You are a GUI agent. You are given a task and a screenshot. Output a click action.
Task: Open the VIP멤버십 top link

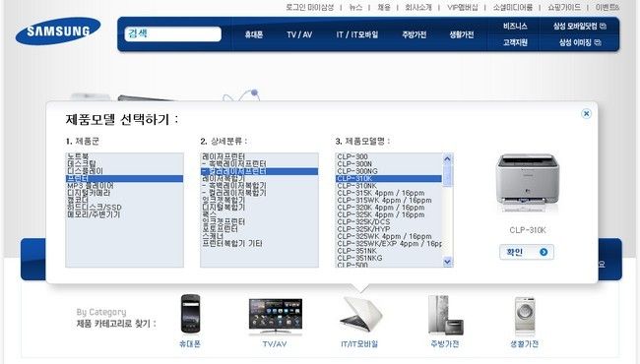click(463, 7)
